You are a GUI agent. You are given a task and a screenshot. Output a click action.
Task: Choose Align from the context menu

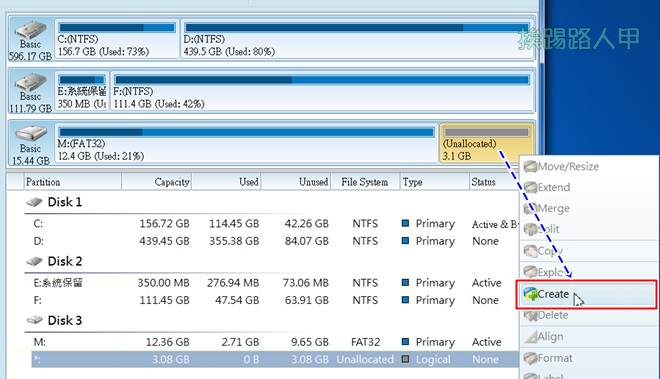[x=588, y=336]
